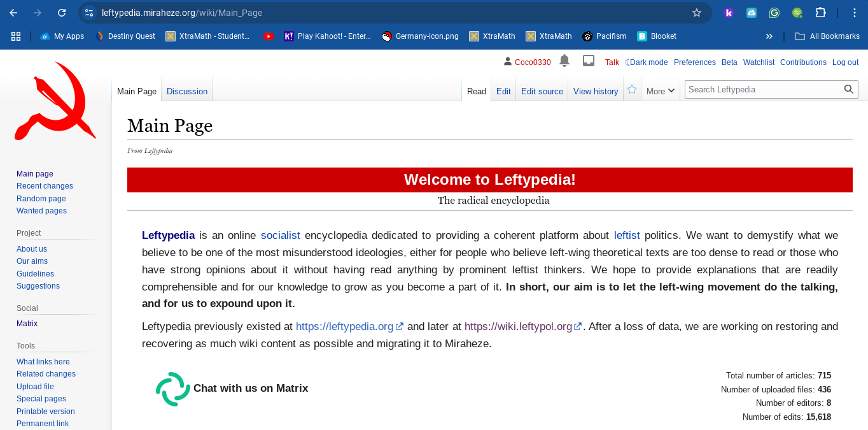This screenshot has height=430, width=868.
Task: Click the green Matrix chat logo
Action: click(173, 389)
